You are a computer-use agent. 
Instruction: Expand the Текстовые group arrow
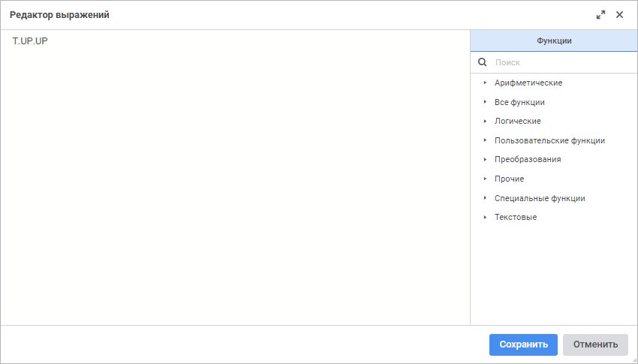click(485, 217)
